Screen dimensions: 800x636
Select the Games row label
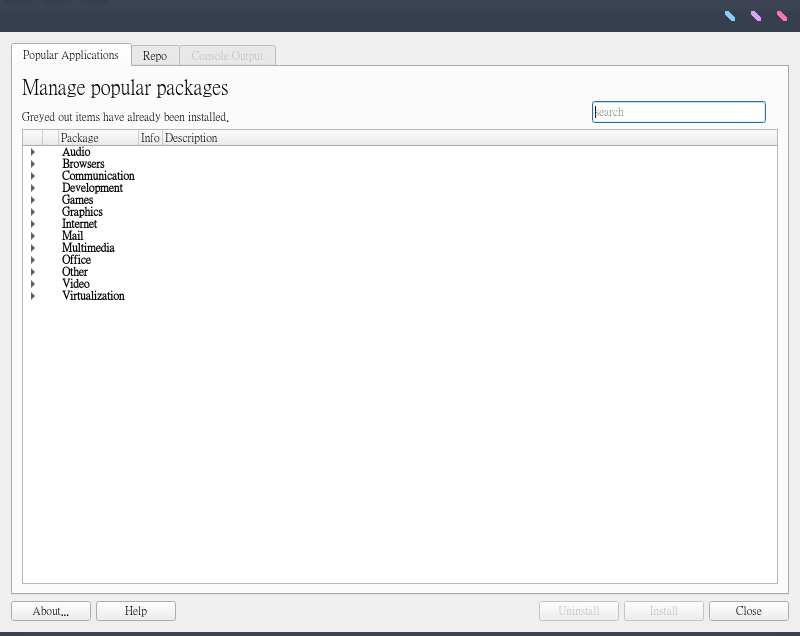pyautogui.click(x=78, y=200)
